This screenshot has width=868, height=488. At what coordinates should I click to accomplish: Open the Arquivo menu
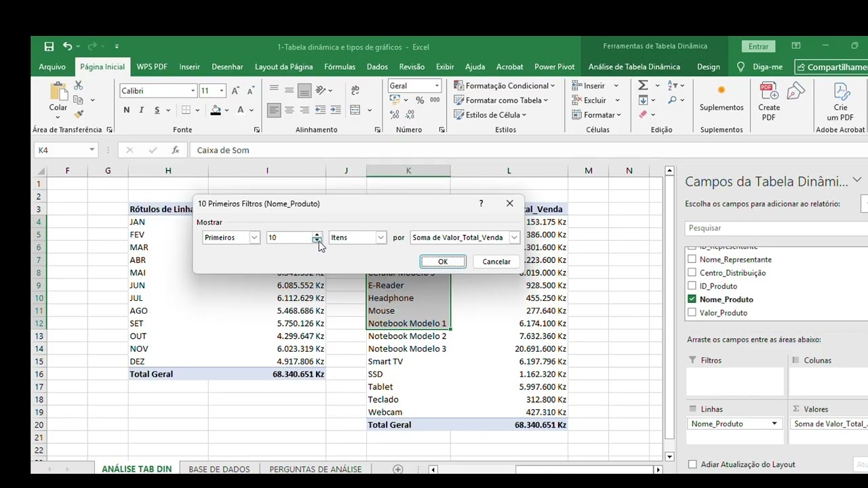tap(52, 67)
